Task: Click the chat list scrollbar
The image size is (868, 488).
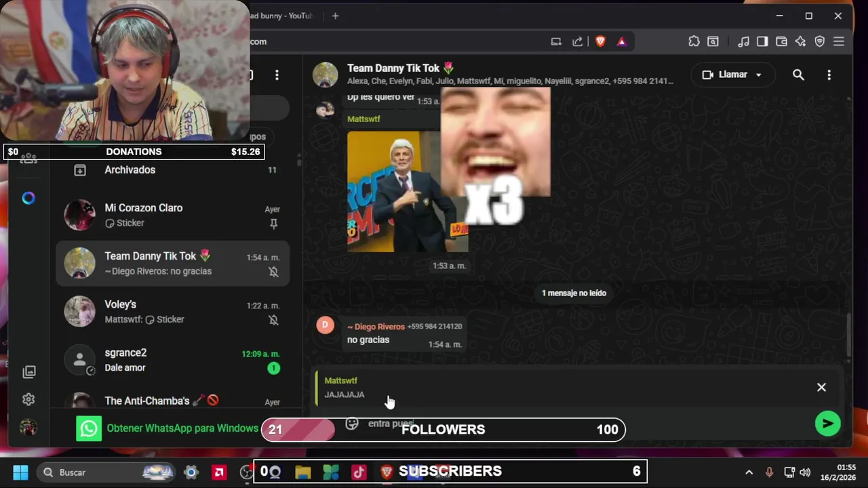Action: click(x=299, y=161)
